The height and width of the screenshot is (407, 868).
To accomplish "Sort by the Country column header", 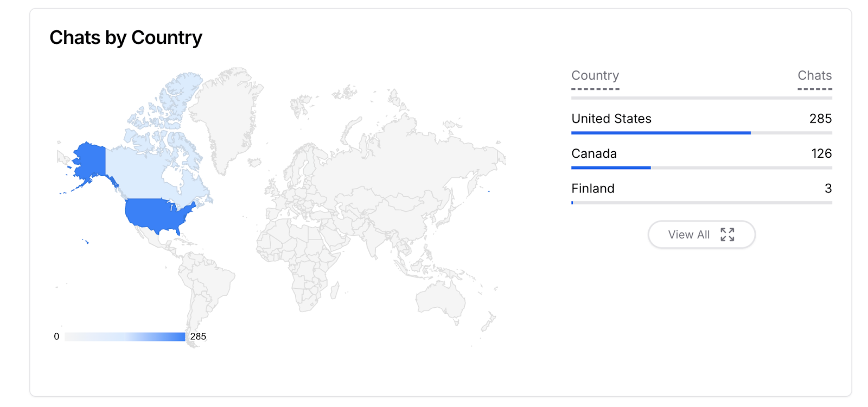I will pyautogui.click(x=595, y=75).
